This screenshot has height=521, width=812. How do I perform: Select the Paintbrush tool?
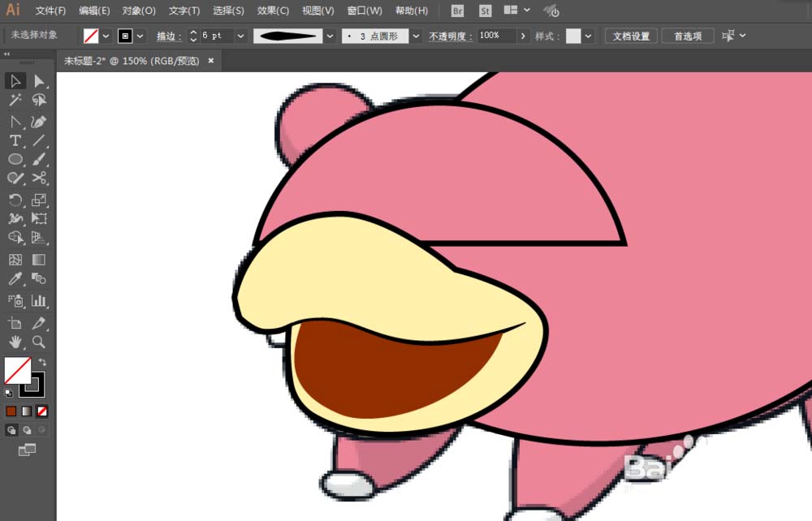click(x=39, y=159)
